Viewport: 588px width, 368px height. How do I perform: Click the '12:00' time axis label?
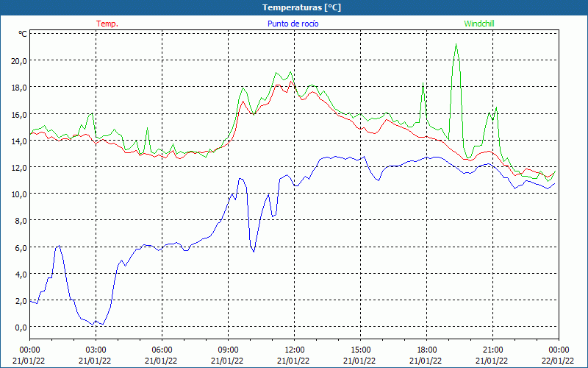point(295,350)
